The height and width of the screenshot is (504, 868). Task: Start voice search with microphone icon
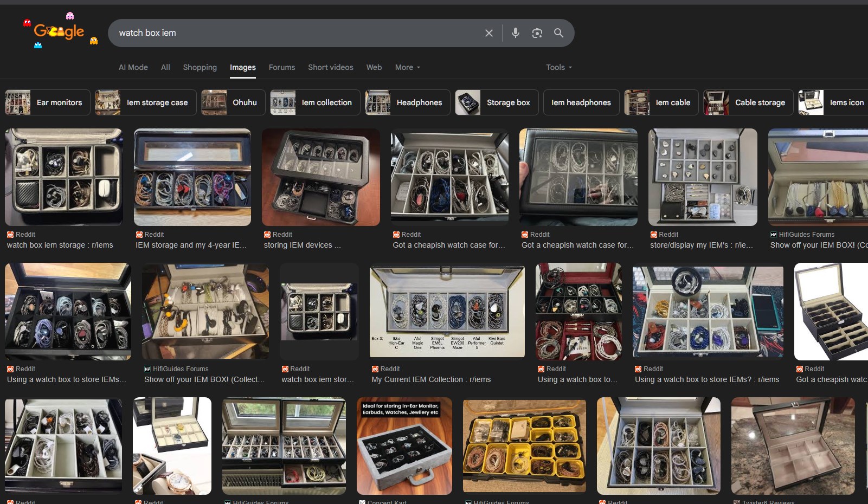tap(516, 33)
